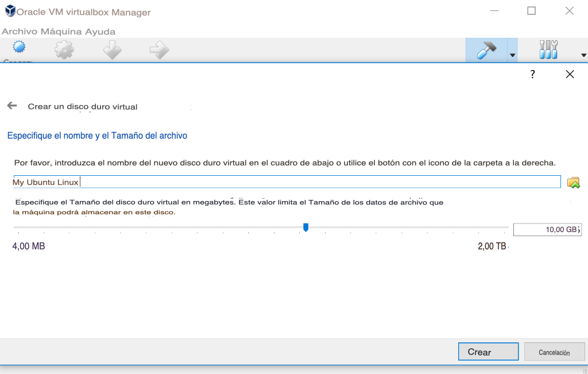The image size is (588, 374).
Task: Click the dialog help question mark
Action: point(532,74)
